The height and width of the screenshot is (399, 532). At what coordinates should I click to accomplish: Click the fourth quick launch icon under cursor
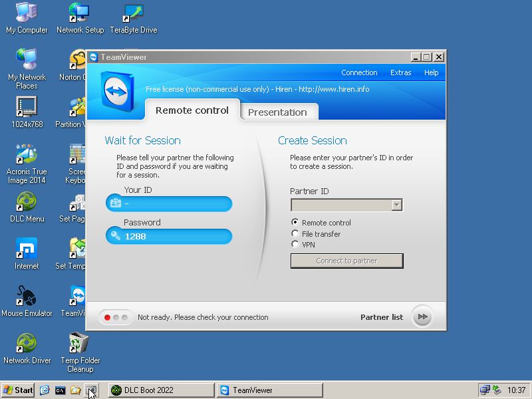click(91, 390)
